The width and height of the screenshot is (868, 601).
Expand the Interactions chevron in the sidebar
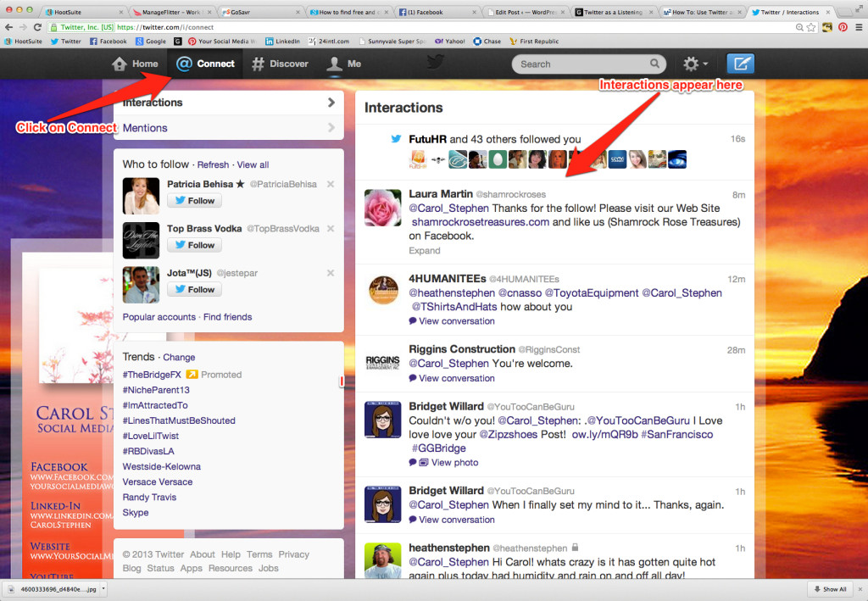(331, 103)
